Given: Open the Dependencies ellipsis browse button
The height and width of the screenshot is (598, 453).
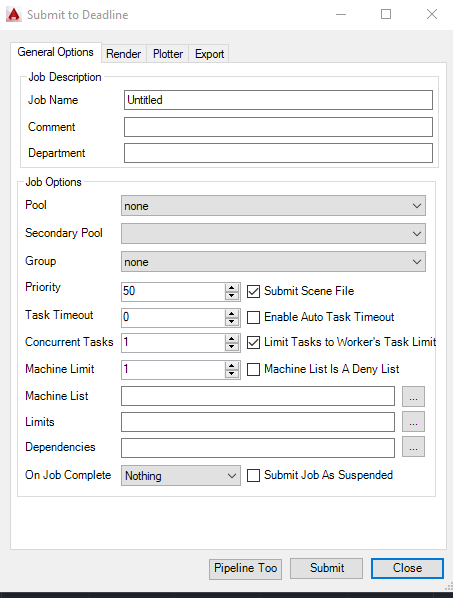Looking at the screenshot, I should click(x=413, y=447).
